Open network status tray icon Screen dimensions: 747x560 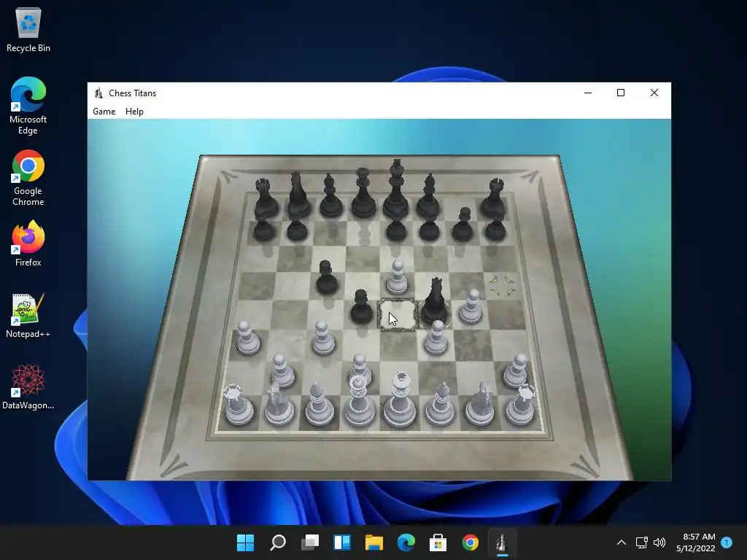(x=641, y=542)
